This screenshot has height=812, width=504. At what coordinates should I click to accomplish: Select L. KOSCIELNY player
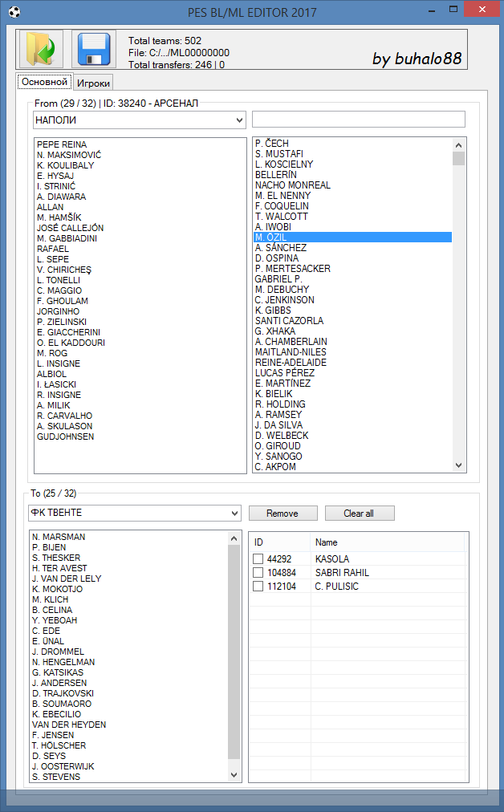[284, 164]
